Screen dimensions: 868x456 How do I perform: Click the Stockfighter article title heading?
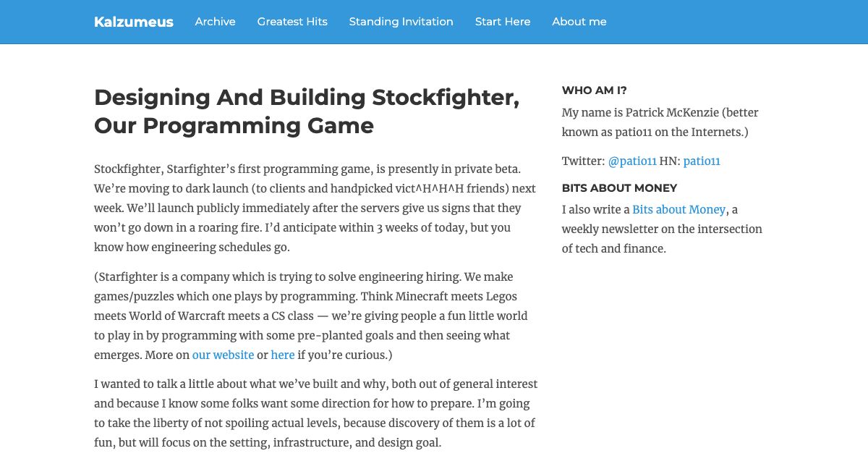click(x=307, y=111)
